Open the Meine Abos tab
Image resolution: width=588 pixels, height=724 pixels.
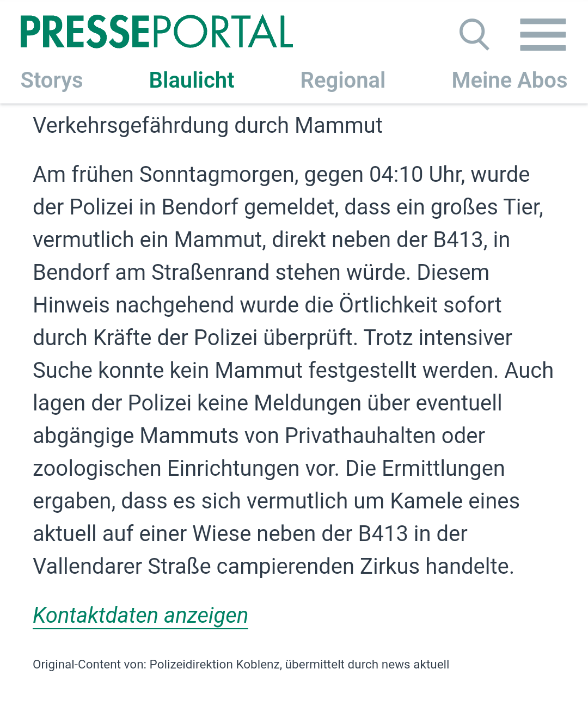pos(509,81)
